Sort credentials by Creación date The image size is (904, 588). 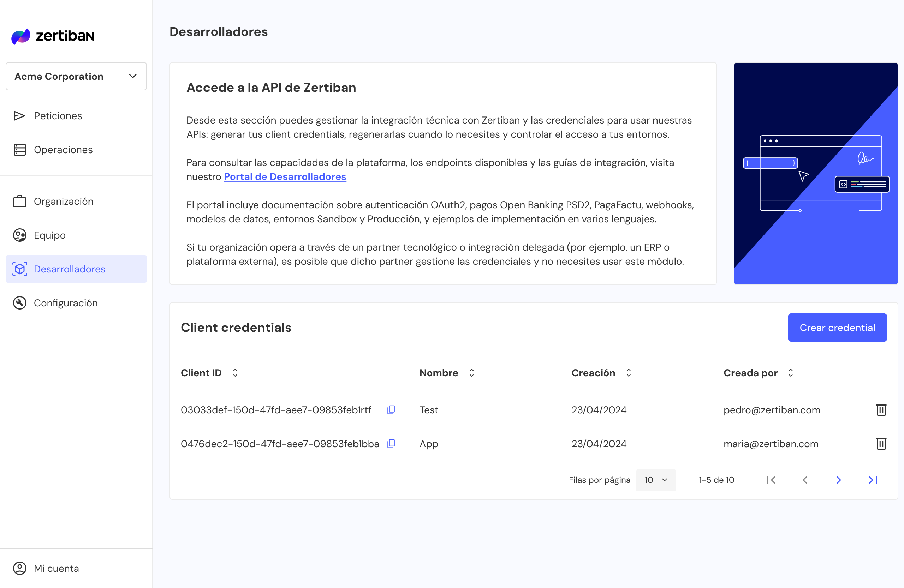click(628, 373)
